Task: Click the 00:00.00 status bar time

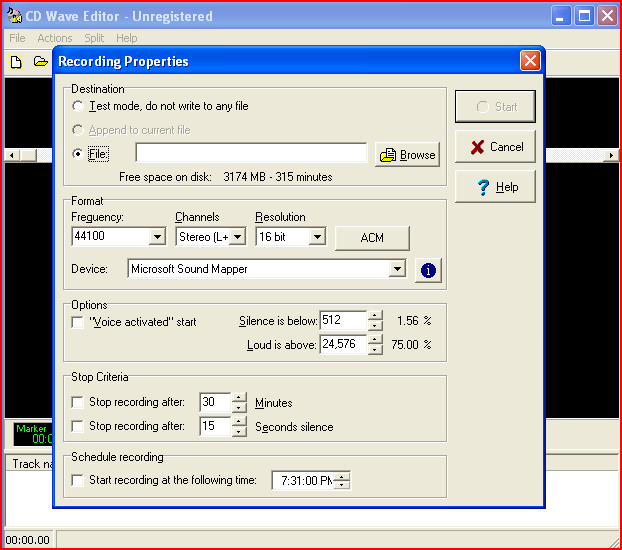Action: pos(27,540)
